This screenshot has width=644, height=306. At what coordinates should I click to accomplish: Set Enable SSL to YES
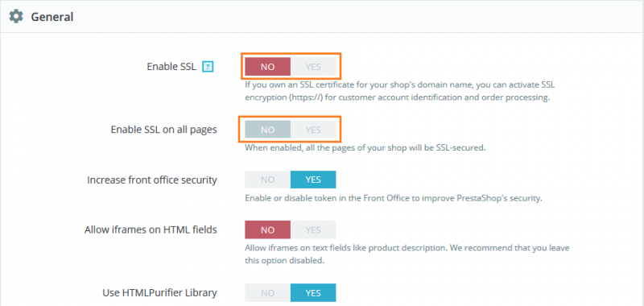click(313, 67)
